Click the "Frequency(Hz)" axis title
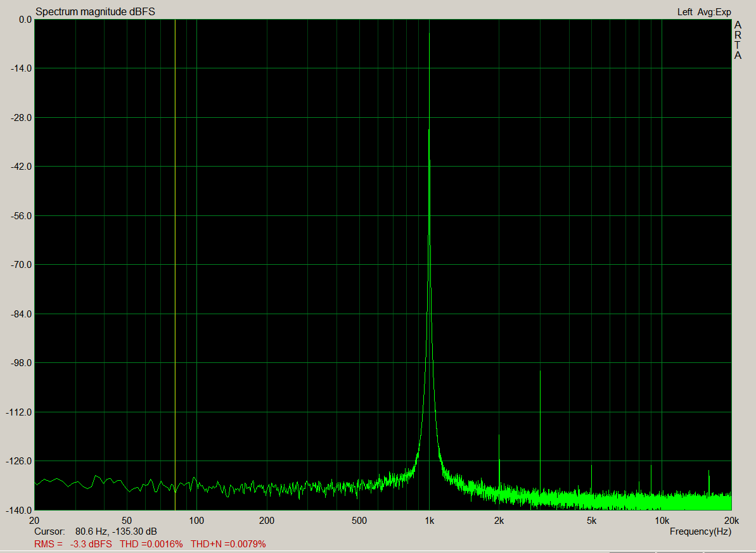The image size is (756, 553). point(700,532)
